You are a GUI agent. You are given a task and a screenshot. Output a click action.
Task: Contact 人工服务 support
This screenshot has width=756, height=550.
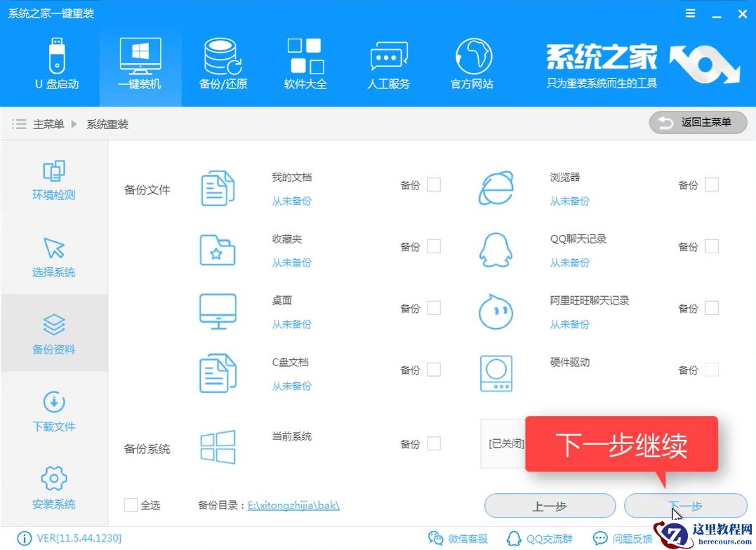click(x=388, y=63)
